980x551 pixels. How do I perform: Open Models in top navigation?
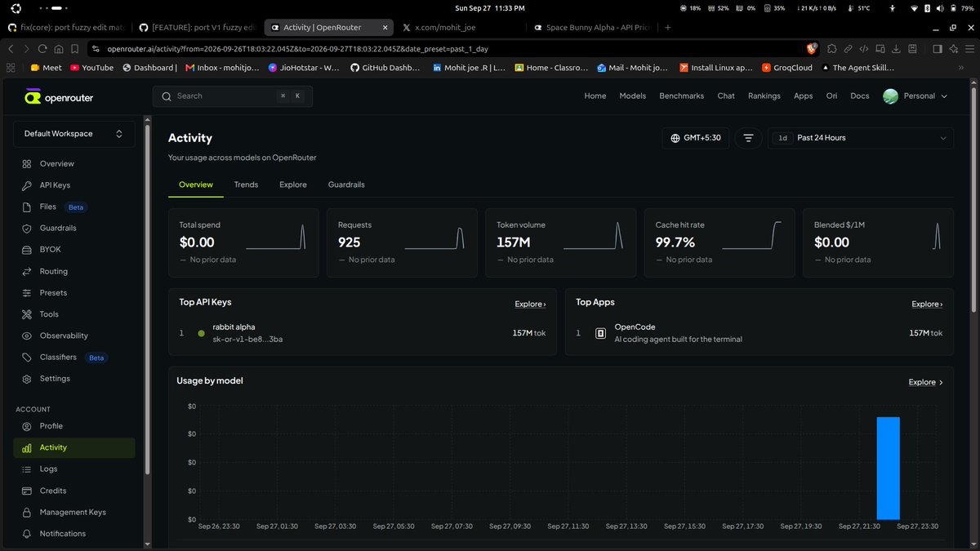click(633, 96)
